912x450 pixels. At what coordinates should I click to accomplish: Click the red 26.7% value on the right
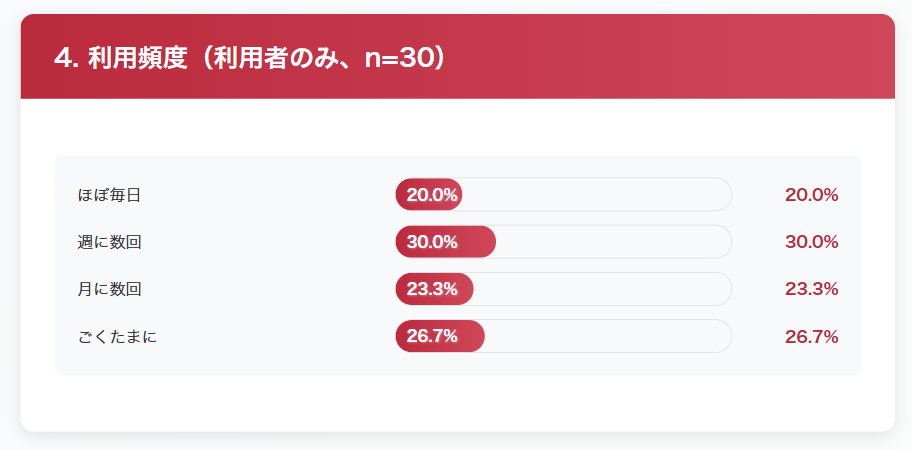[x=811, y=336]
